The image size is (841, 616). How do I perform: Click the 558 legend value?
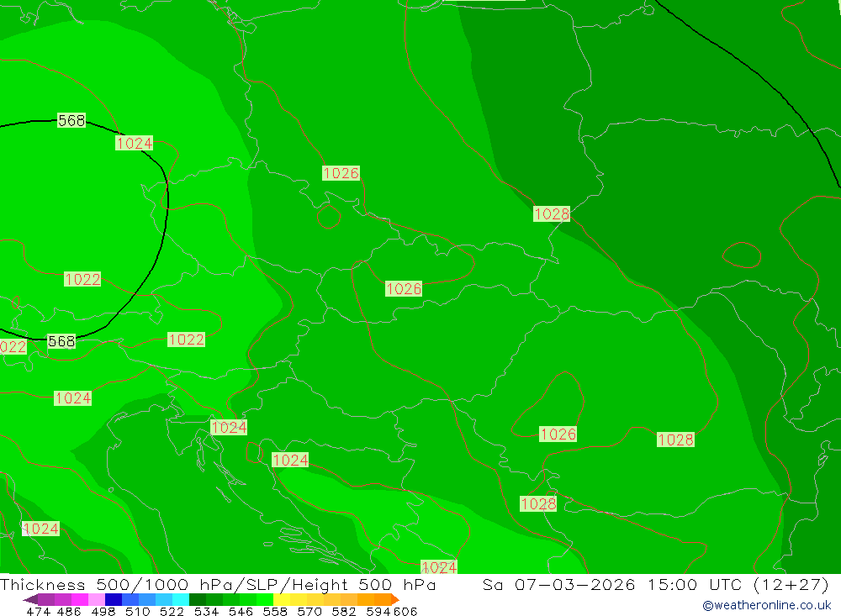click(x=275, y=611)
